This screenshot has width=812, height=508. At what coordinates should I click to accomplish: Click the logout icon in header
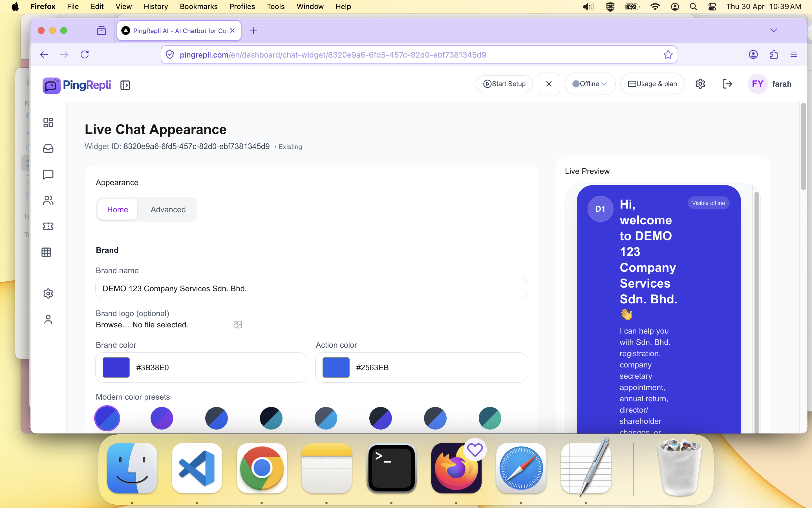(x=727, y=84)
